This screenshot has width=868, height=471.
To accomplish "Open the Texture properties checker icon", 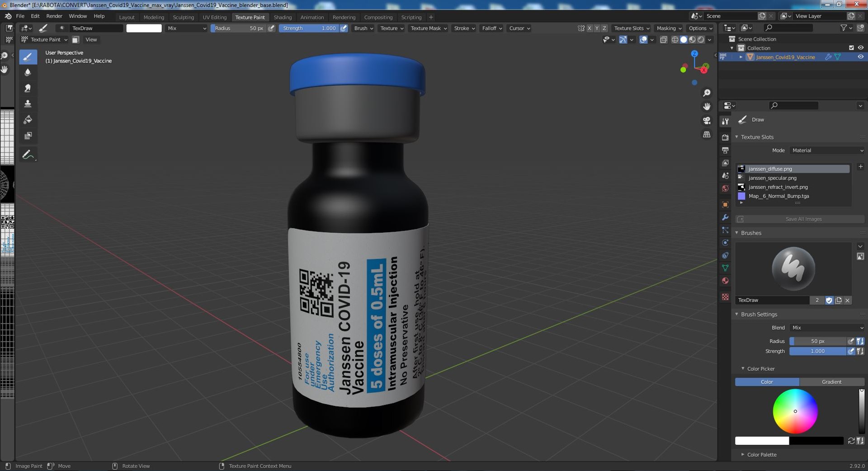I will [x=725, y=297].
